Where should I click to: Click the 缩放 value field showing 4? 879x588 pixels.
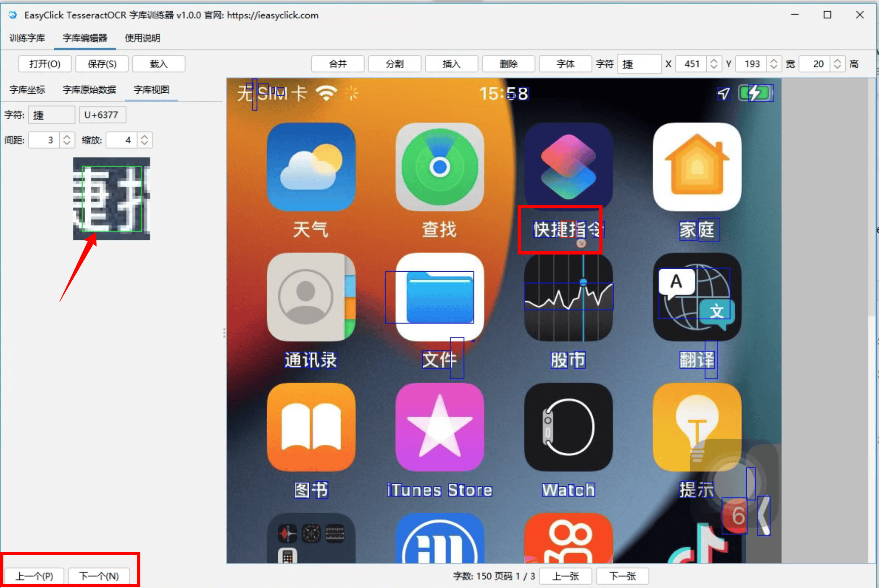pos(123,140)
